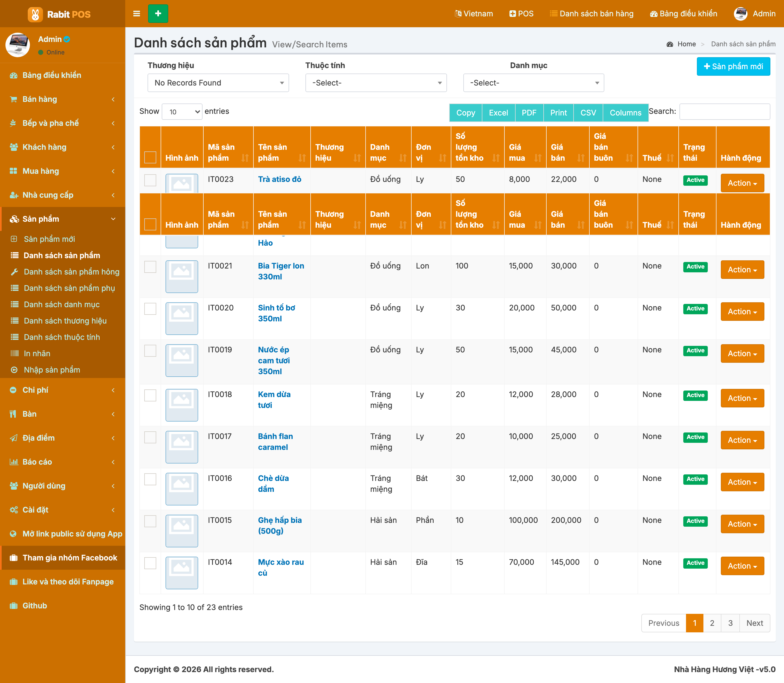Click the placeholder image for Bia Tiger

pos(182,276)
